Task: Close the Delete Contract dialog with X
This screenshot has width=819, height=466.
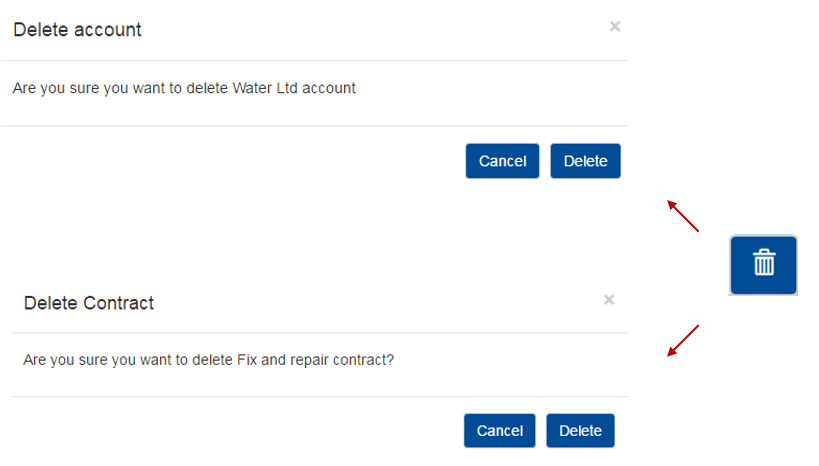Action: [x=609, y=300]
